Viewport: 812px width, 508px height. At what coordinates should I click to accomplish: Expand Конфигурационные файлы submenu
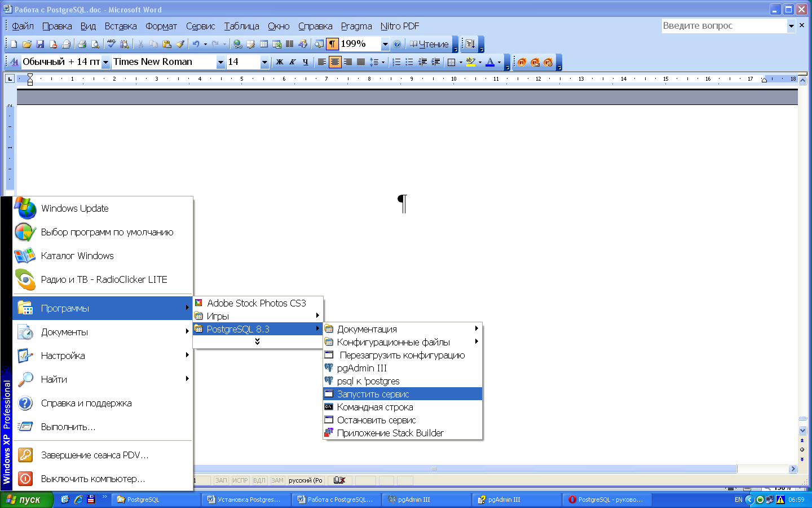pyautogui.click(x=403, y=342)
